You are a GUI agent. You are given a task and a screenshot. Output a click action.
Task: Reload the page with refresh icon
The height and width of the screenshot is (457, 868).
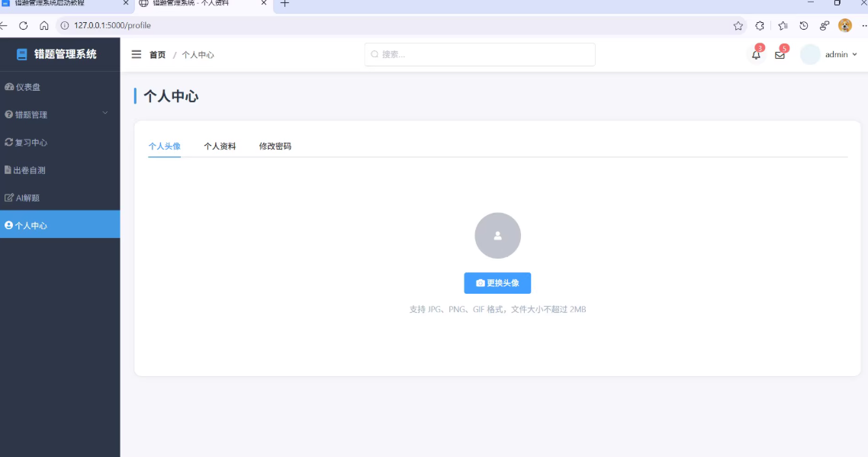(x=23, y=25)
